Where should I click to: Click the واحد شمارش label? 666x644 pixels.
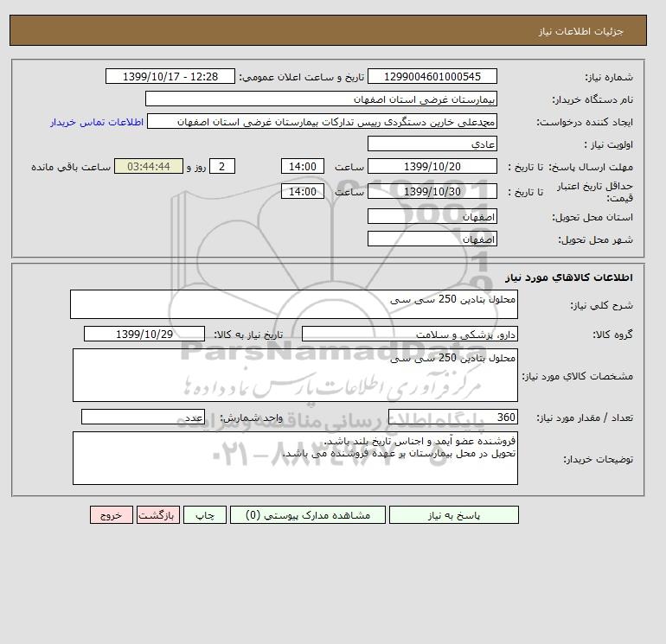251,418
